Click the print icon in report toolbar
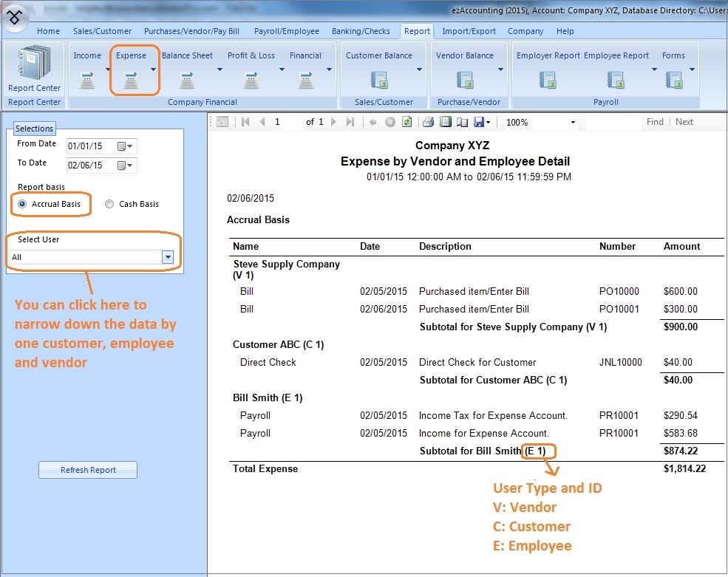728x577 pixels. [x=428, y=122]
